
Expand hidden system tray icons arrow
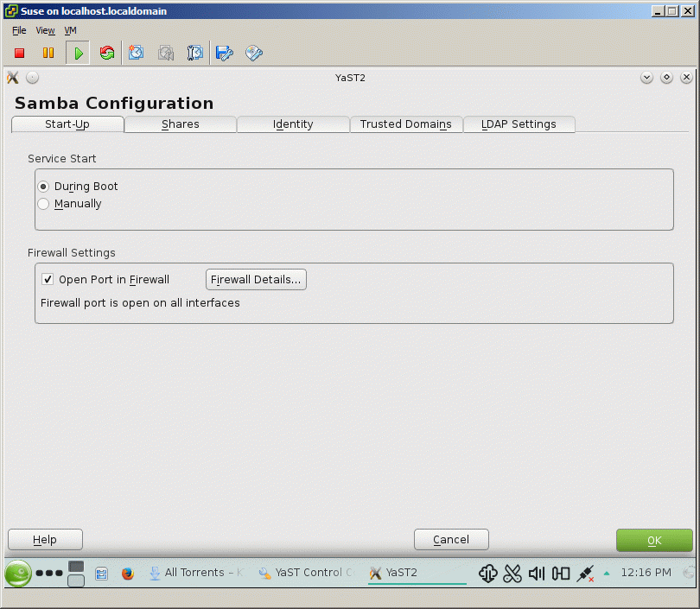click(x=607, y=574)
